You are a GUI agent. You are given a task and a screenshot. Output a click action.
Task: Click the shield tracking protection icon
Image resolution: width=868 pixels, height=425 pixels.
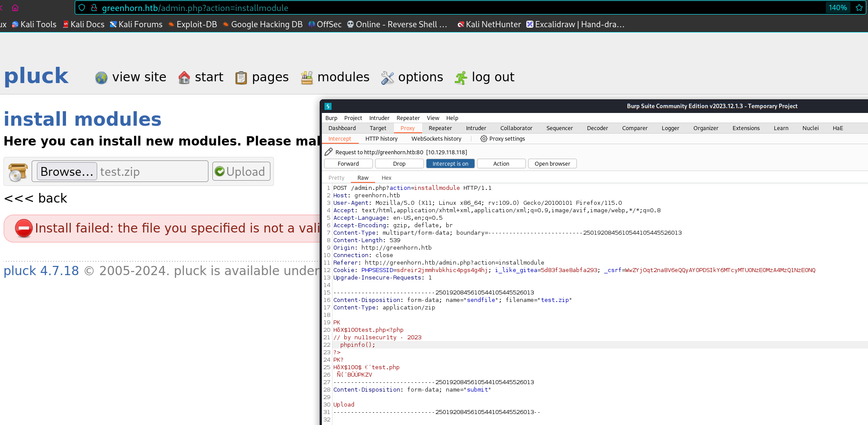(x=82, y=8)
